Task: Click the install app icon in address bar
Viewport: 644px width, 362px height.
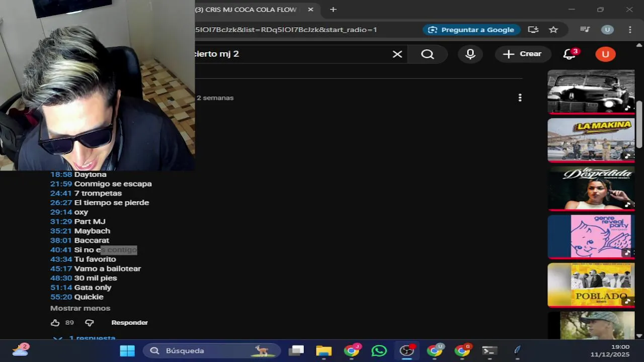Action: click(533, 30)
